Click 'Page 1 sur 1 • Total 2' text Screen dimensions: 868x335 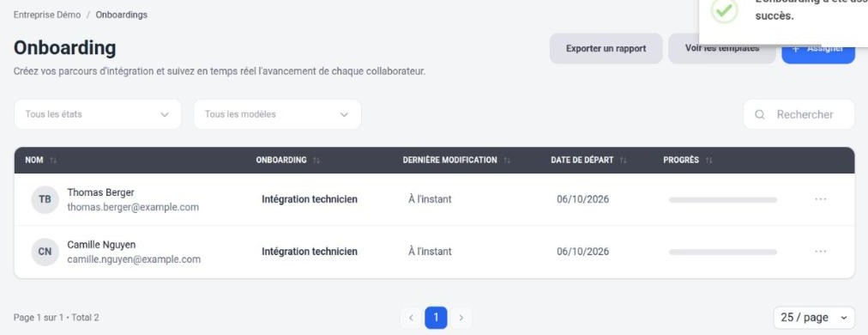56,318
